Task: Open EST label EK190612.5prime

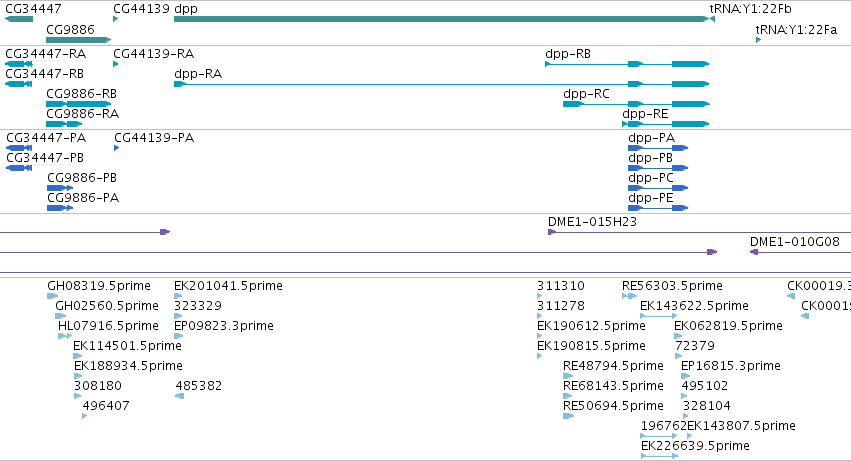Action: (591, 326)
